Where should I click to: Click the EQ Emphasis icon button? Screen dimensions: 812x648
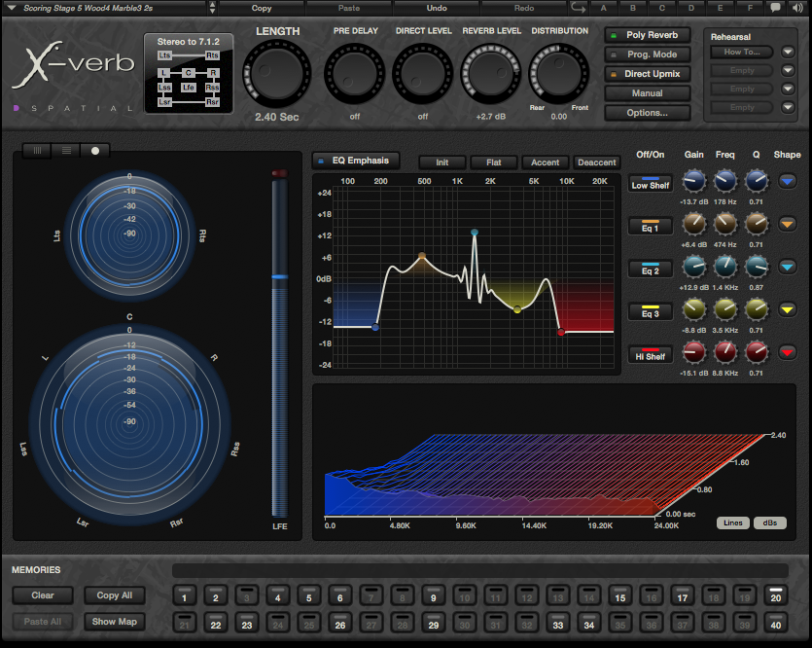(x=321, y=161)
